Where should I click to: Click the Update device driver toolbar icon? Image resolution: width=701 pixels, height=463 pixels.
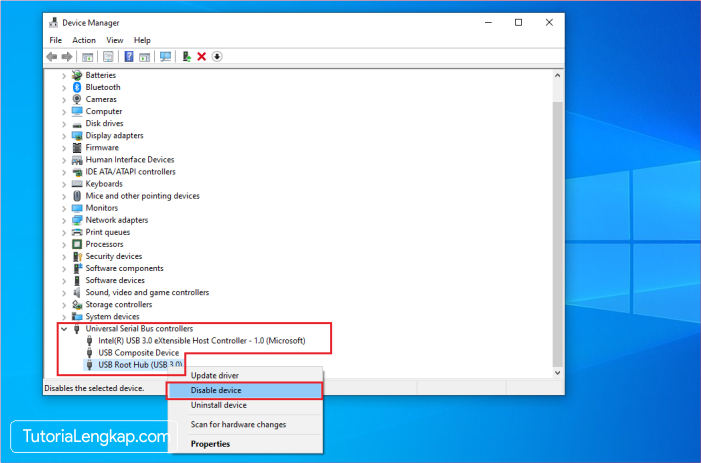186,57
